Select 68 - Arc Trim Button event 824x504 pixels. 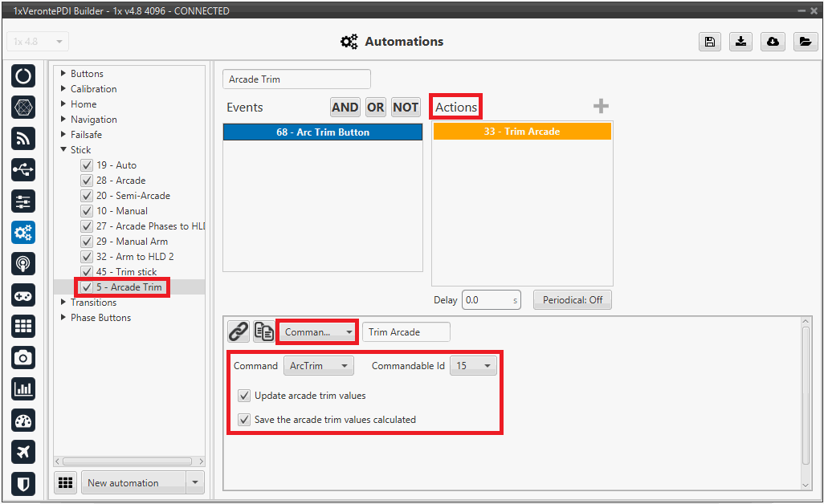323,132
